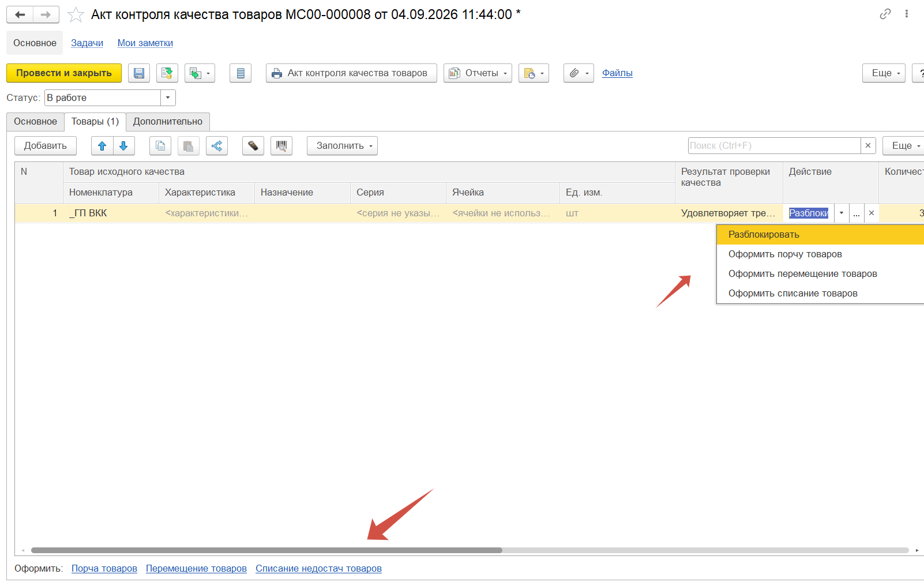Open the Основное inner tab
The height and width of the screenshot is (582, 924).
coord(36,122)
